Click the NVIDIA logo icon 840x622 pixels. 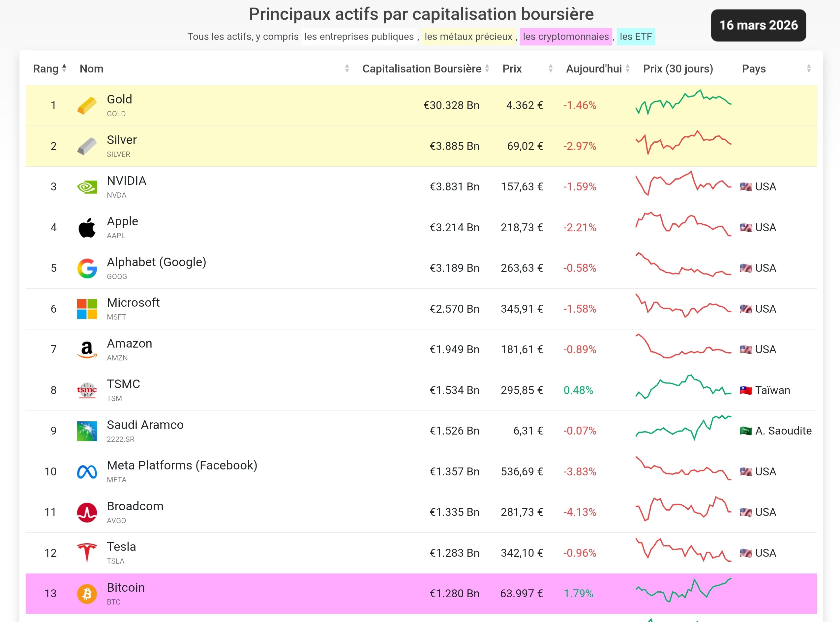click(87, 187)
